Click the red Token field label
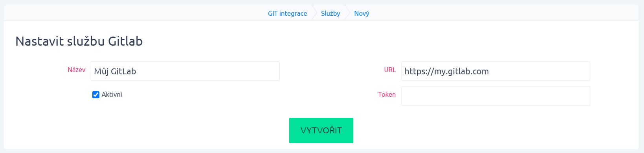Screen dimensions: 644x153 click(x=387, y=94)
